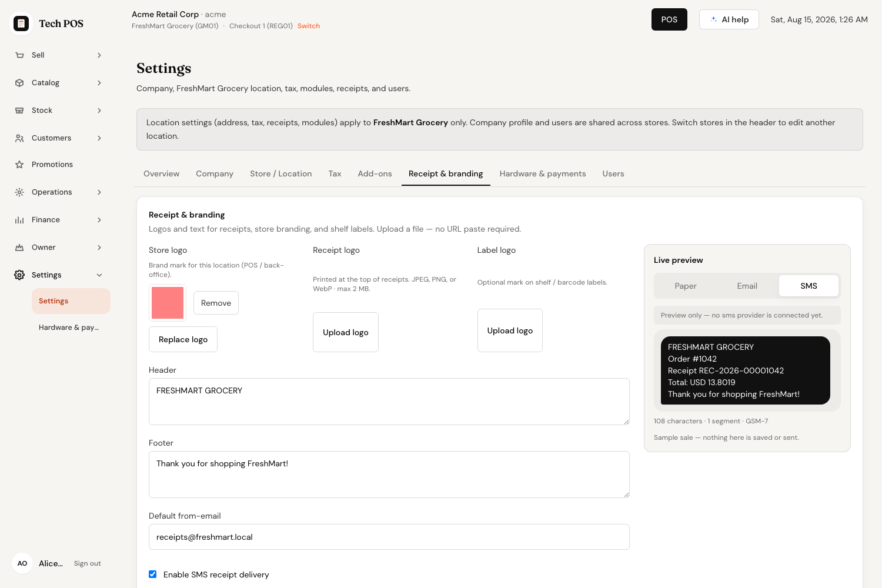Click the Settings cog icon in sidebar

tap(19, 275)
